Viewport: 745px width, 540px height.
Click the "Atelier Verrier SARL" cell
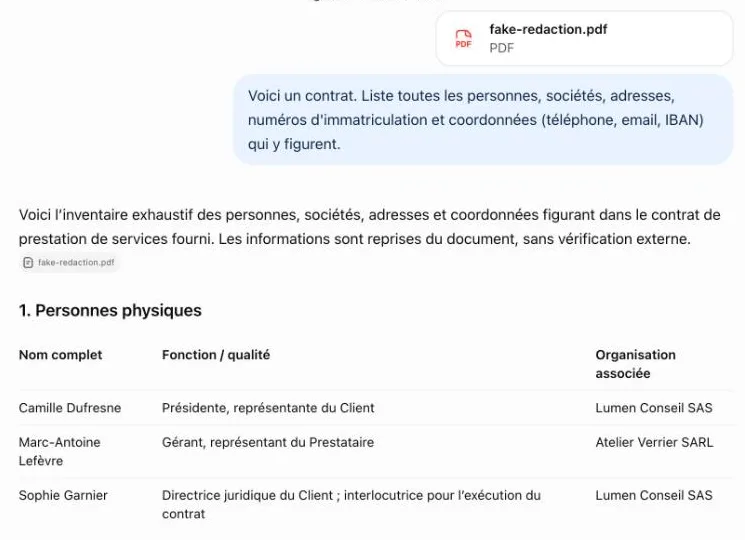coord(654,442)
